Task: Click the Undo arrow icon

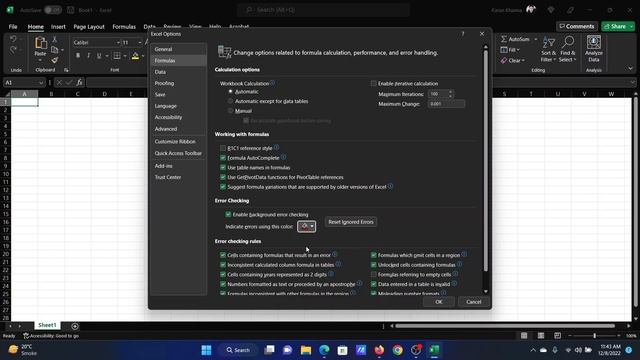Action: (x=13, y=39)
